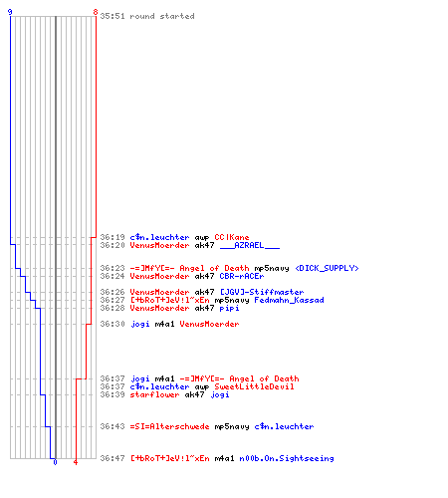Click n00b.On.Sightseeing victim name
Image resolution: width=448 pixels, height=498 pixels.
287,458
